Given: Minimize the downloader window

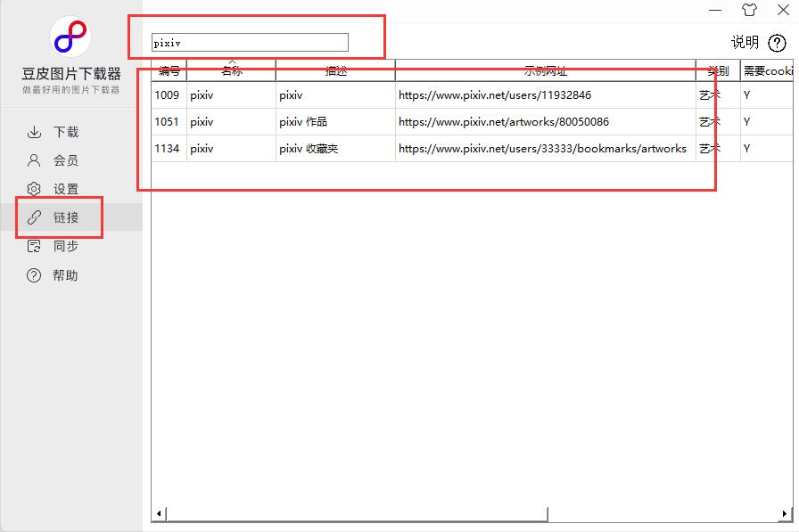Looking at the screenshot, I should (x=715, y=10).
